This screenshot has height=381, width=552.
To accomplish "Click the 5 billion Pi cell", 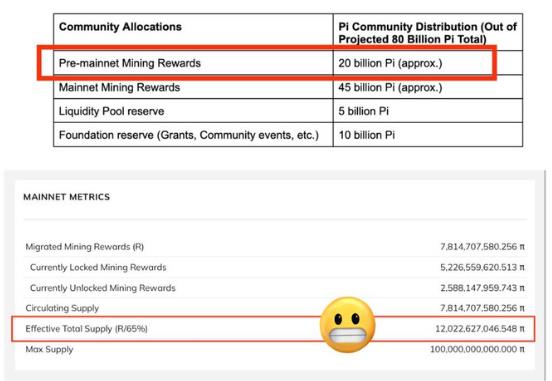I will tap(428, 111).
